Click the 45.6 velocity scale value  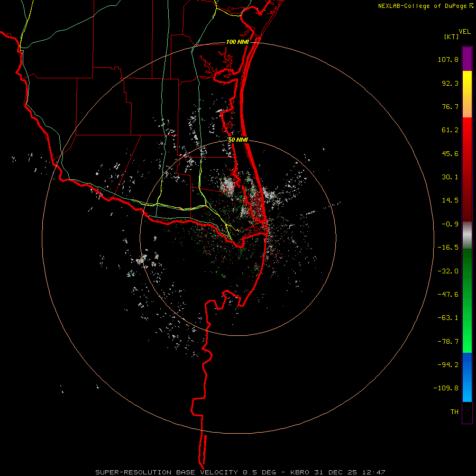(x=450, y=153)
